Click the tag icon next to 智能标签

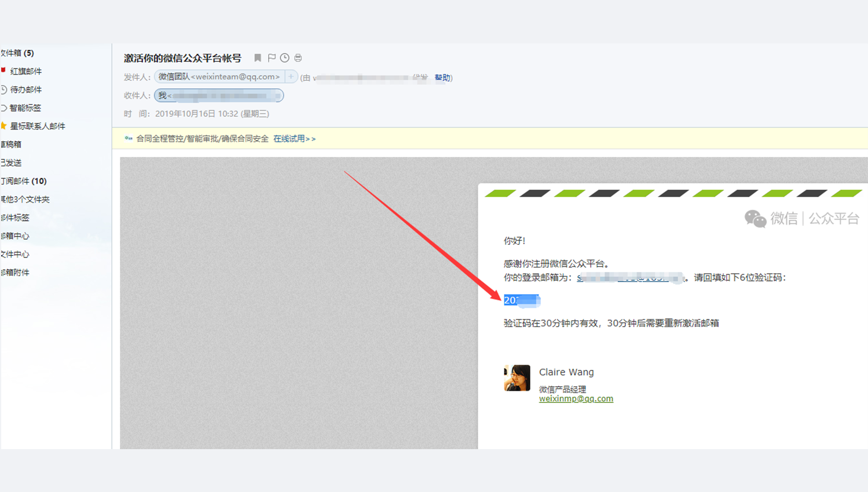3,108
